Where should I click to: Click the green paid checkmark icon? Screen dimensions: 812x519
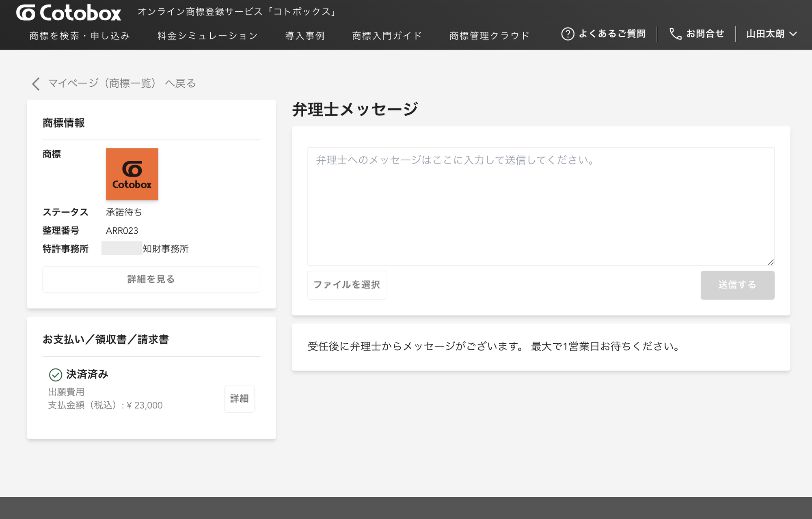click(56, 375)
